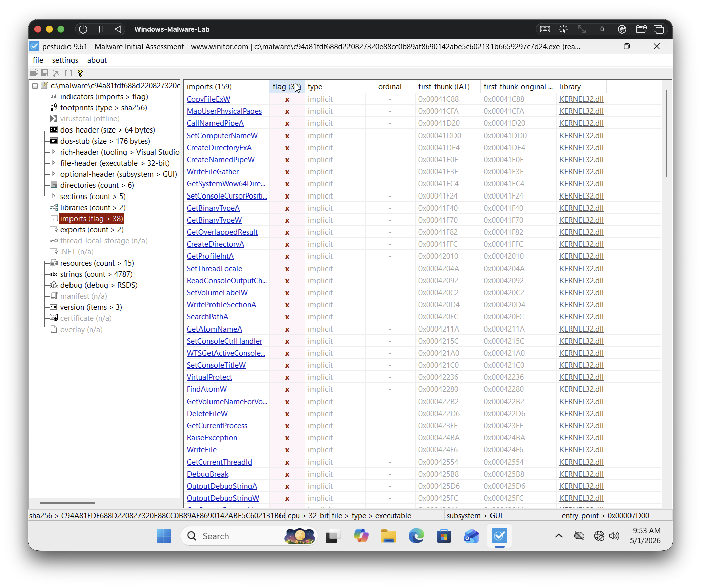Image resolution: width=701 pixels, height=588 pixels.
Task: Select the imports (flag > 38) tree row
Action: 92,219
